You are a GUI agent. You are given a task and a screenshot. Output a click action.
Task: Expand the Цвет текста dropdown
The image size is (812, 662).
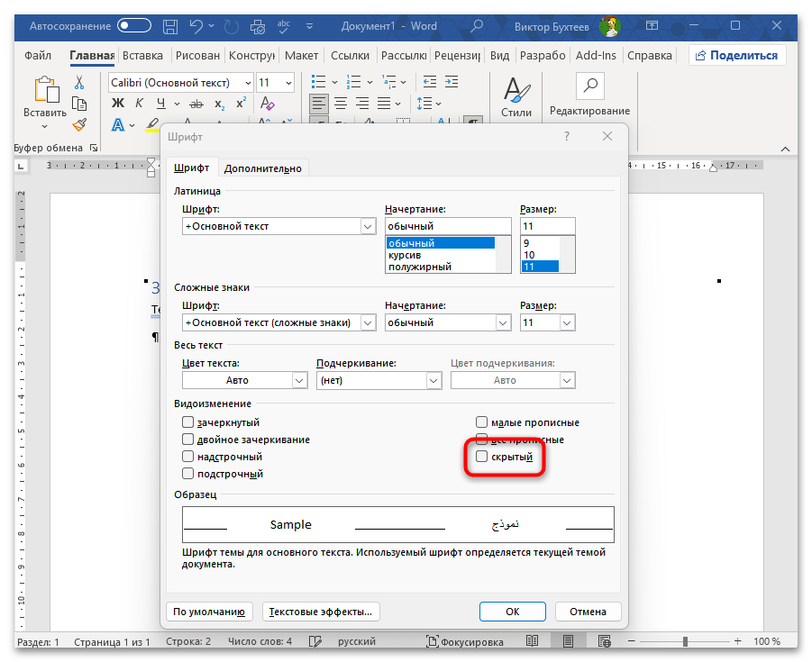tap(299, 380)
